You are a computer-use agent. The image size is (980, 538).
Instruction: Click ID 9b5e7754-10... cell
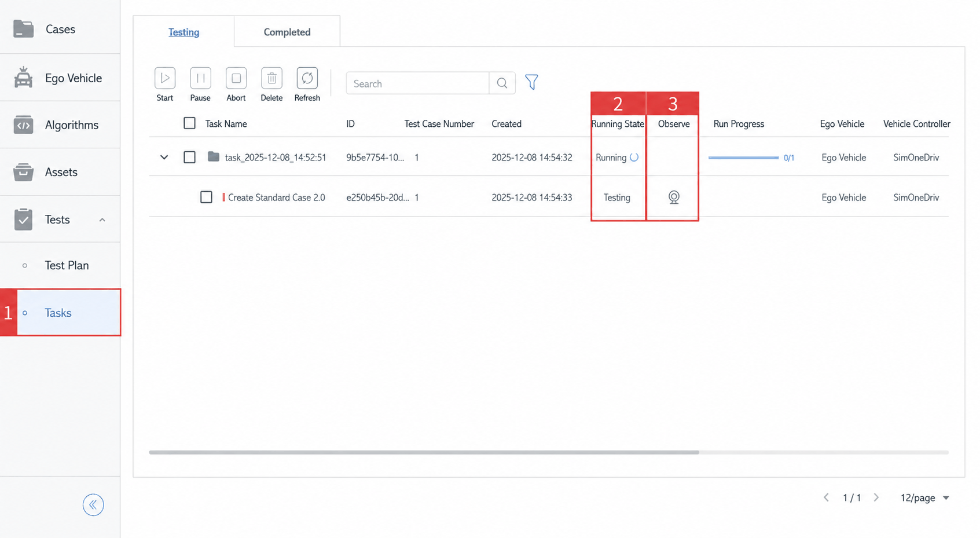pos(375,158)
